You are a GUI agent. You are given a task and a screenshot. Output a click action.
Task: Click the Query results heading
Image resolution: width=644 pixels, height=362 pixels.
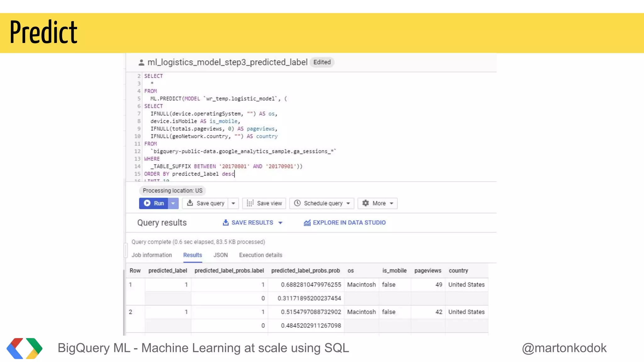(x=162, y=222)
